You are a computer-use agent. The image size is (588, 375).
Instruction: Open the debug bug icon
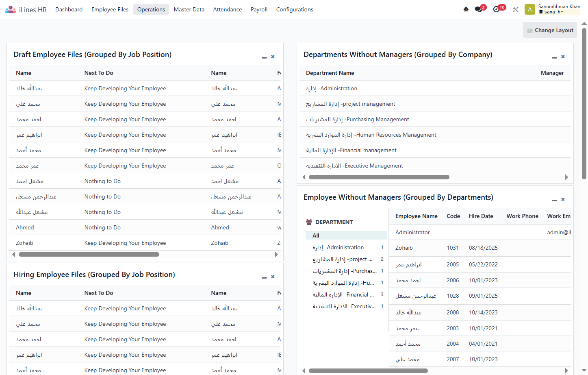(x=466, y=9)
